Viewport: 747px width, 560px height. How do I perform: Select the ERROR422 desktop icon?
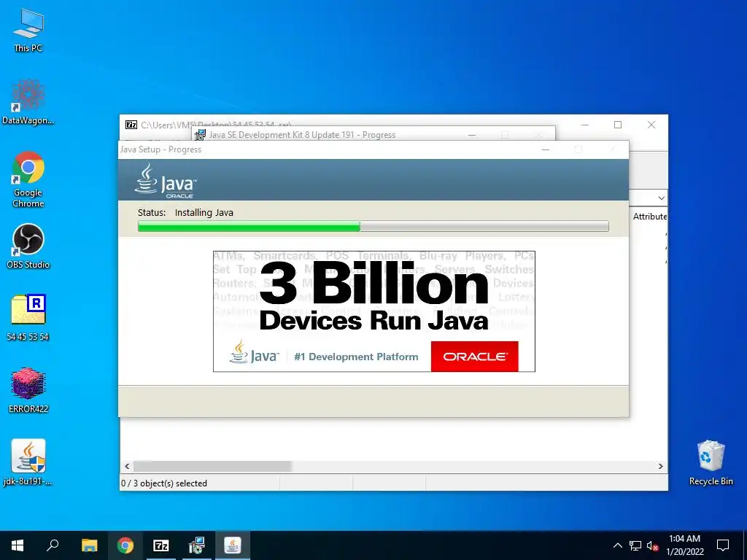[x=28, y=390]
